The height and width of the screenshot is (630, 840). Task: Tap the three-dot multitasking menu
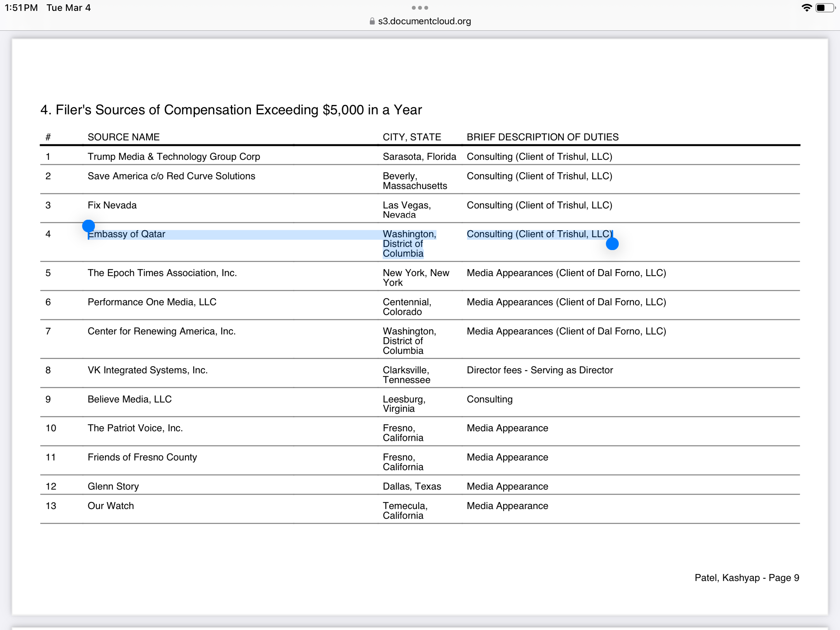(x=420, y=8)
